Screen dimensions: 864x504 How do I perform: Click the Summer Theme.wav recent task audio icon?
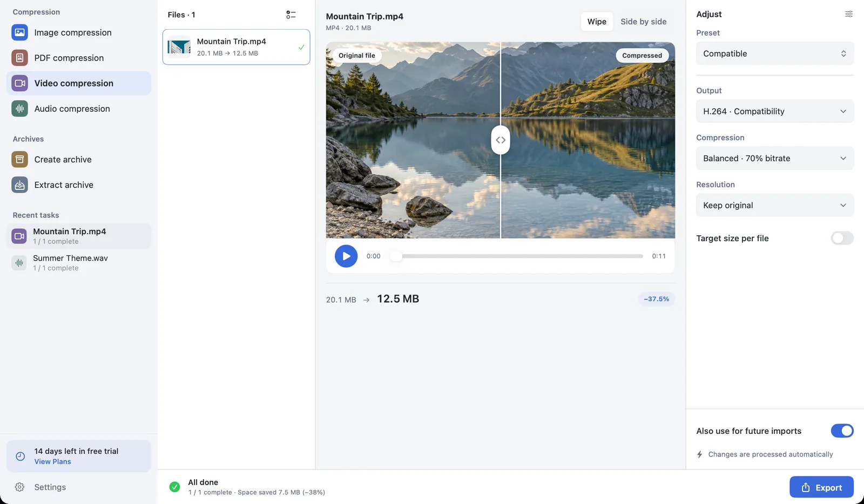[x=19, y=263]
